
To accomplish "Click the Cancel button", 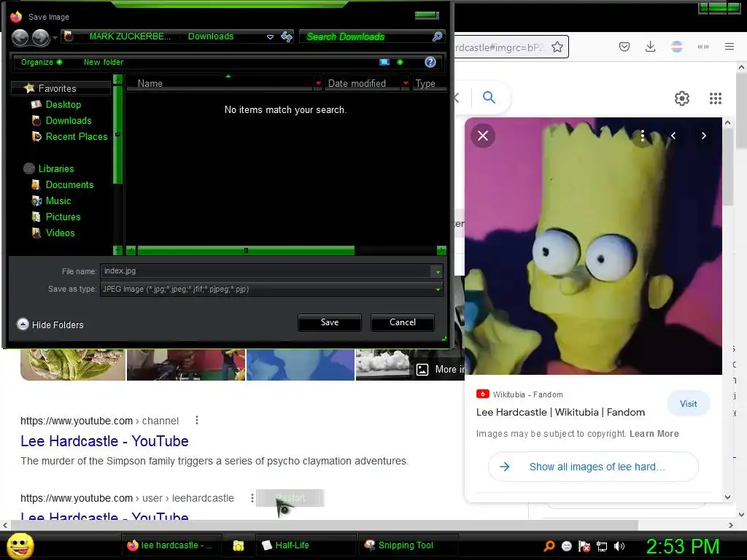I will (x=403, y=322).
